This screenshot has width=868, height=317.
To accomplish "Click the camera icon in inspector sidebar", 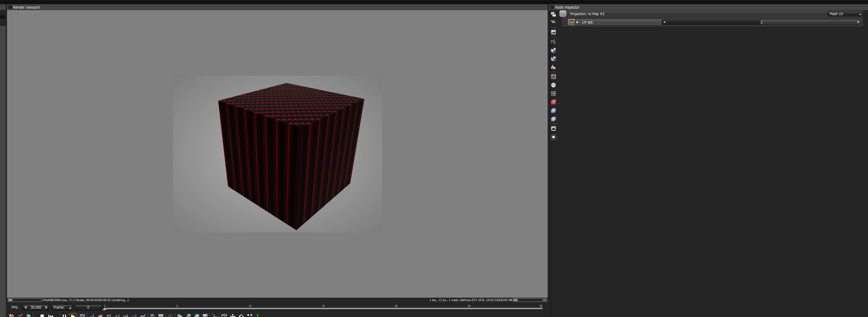I will (x=553, y=42).
